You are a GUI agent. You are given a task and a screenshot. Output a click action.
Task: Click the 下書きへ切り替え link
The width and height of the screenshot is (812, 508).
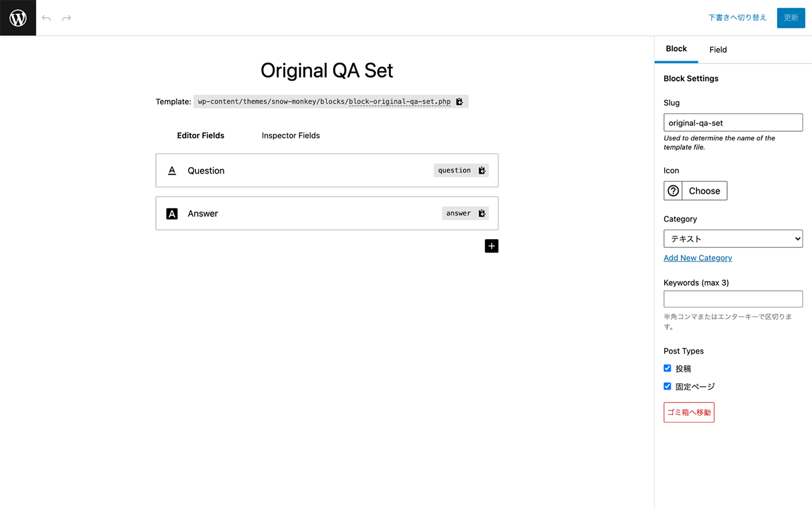[x=737, y=18]
